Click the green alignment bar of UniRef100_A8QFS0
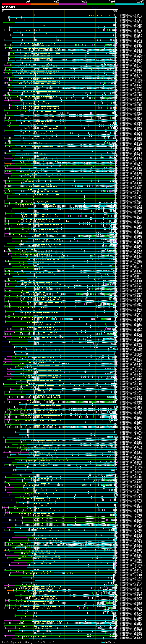 75,15
